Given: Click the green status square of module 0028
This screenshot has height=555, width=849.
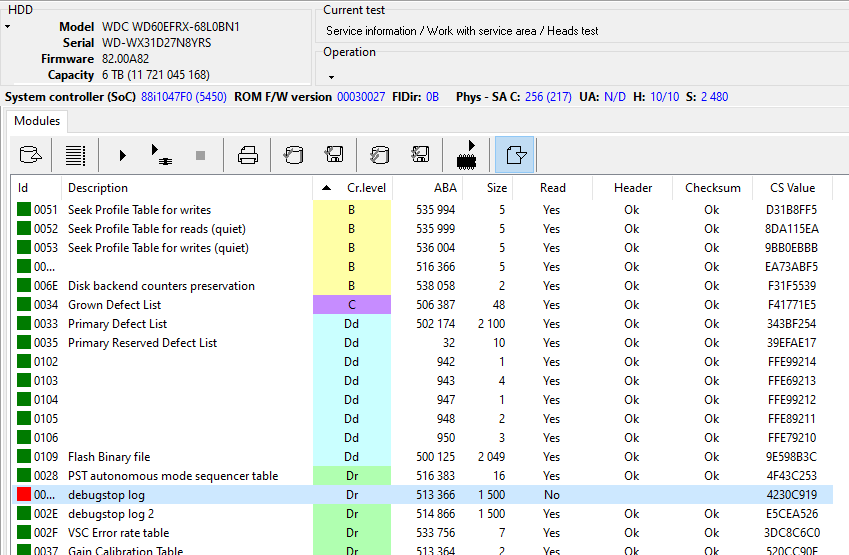Looking at the screenshot, I should (24, 475).
